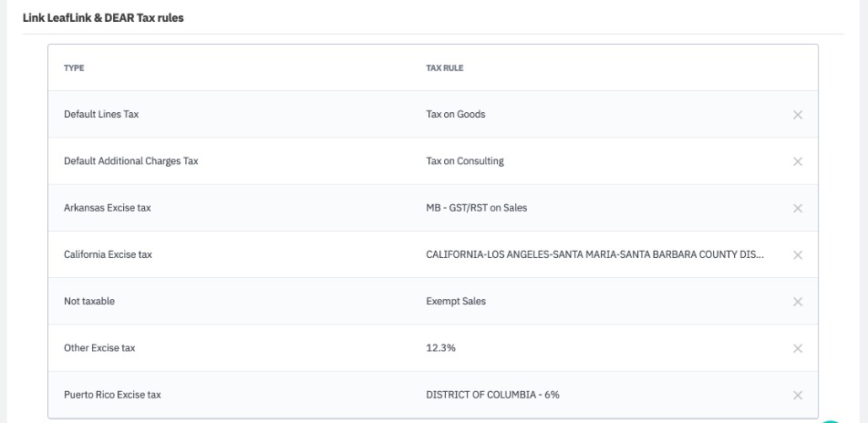The height and width of the screenshot is (423, 868).
Task: Open the CALIFORNIA-LOS ANGELES tax rule selector
Action: pyautogui.click(x=594, y=255)
